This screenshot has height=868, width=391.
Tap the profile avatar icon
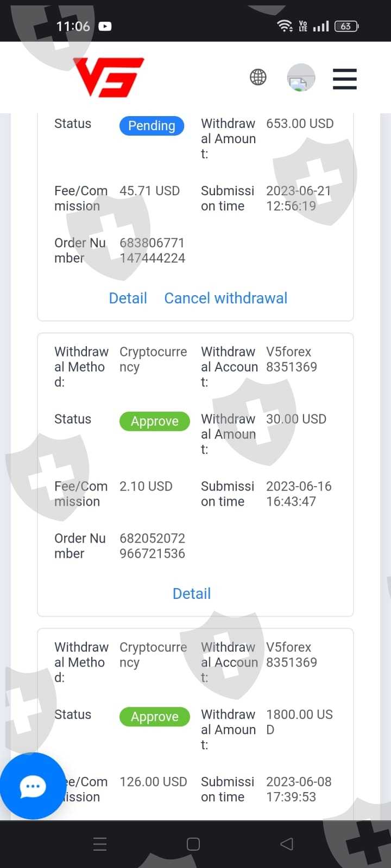point(301,78)
